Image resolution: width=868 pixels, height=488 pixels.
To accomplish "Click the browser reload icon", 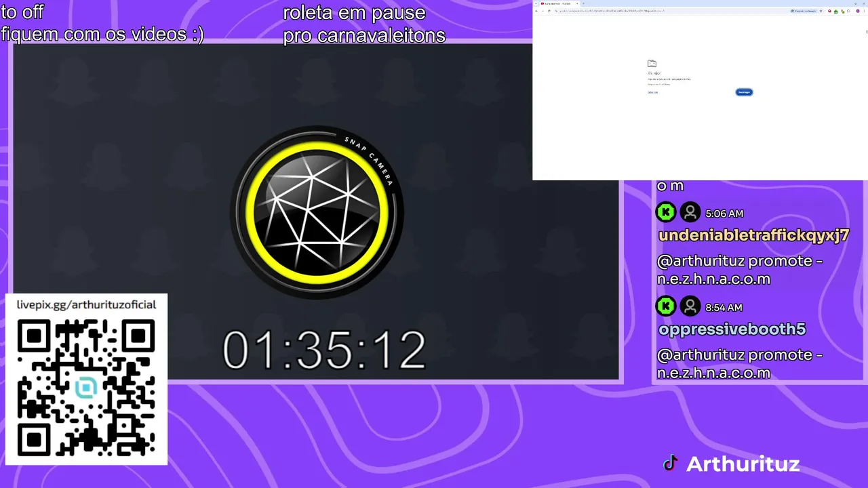I will pos(549,11).
